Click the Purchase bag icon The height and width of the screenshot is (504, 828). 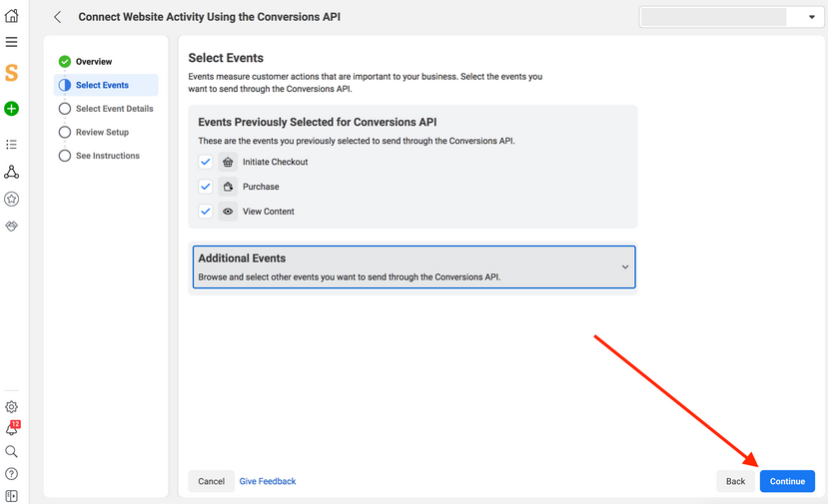pyautogui.click(x=228, y=187)
